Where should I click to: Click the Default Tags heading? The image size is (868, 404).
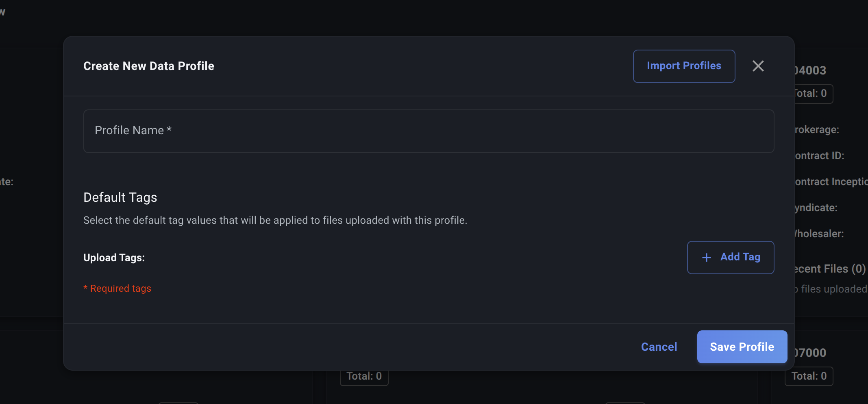point(120,197)
